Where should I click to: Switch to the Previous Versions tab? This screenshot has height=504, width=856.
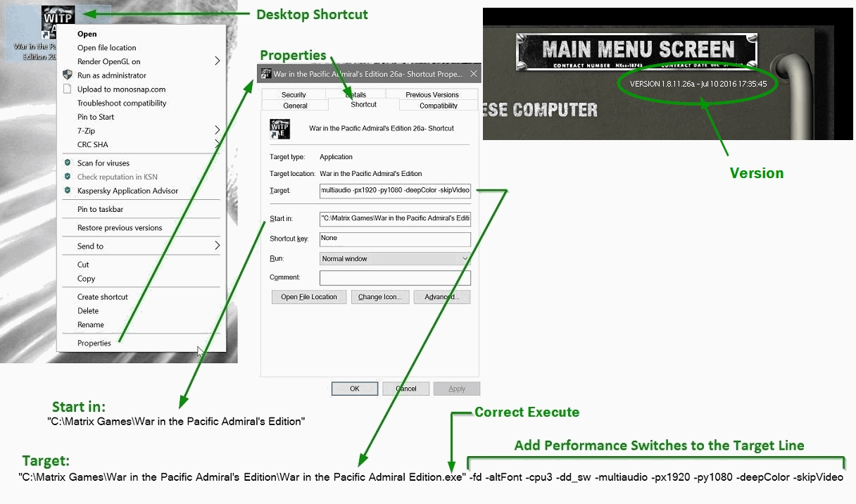click(432, 94)
